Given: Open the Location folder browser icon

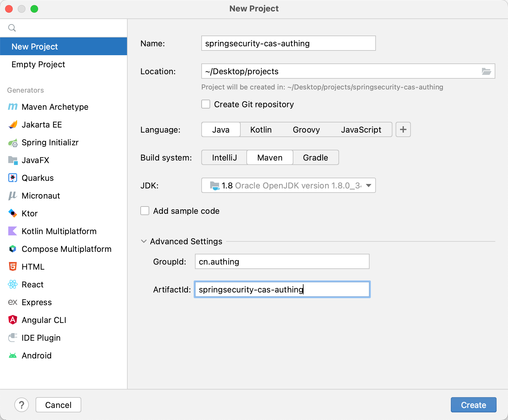Looking at the screenshot, I should click(x=486, y=71).
